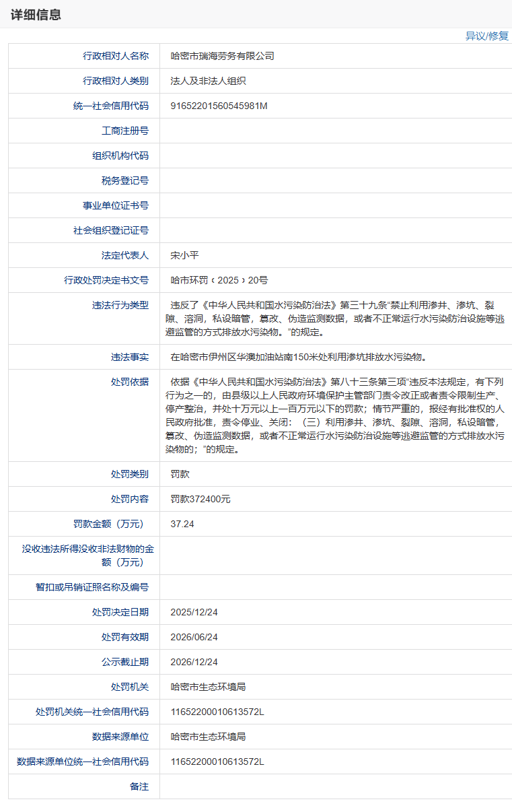Viewport: 512px width, 812px height.
Task: Click legal representative name 宋小平
Action: [184, 255]
